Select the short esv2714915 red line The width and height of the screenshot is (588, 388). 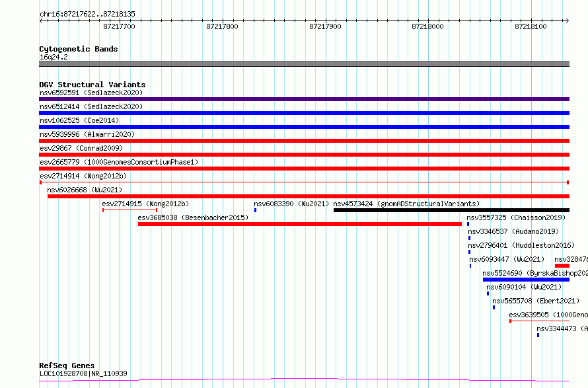[129, 210]
